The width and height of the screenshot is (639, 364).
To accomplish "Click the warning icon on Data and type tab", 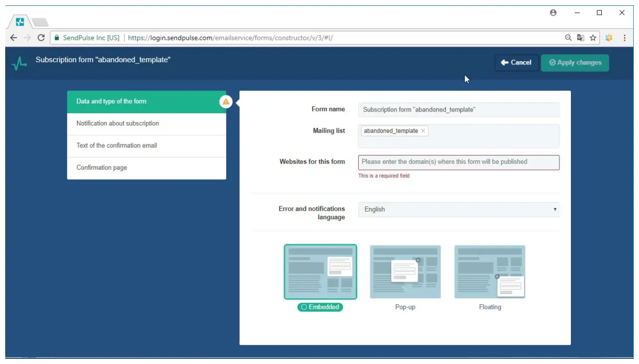I will pyautogui.click(x=225, y=102).
